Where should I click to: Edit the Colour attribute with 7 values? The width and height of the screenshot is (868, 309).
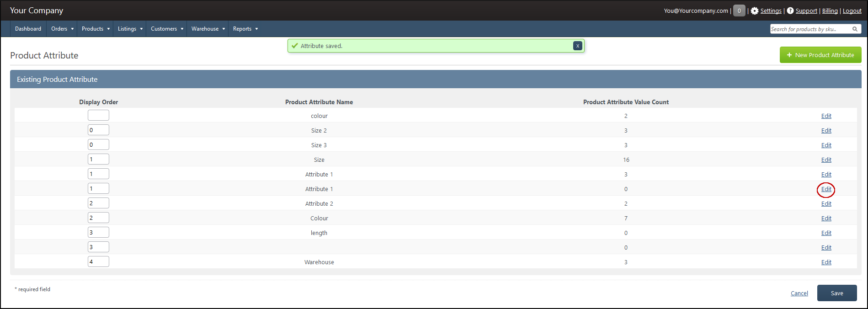826,218
